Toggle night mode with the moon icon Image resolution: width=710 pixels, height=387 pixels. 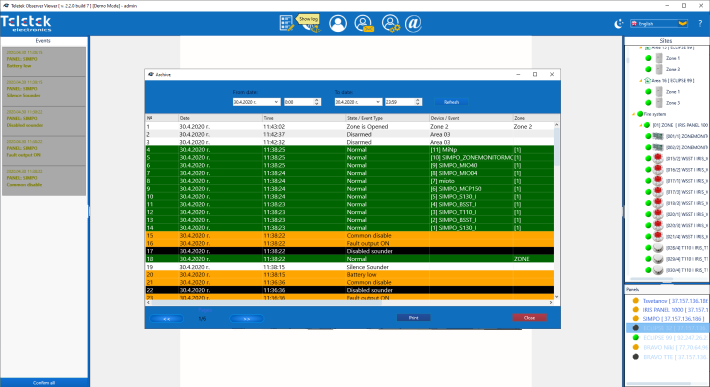point(619,24)
